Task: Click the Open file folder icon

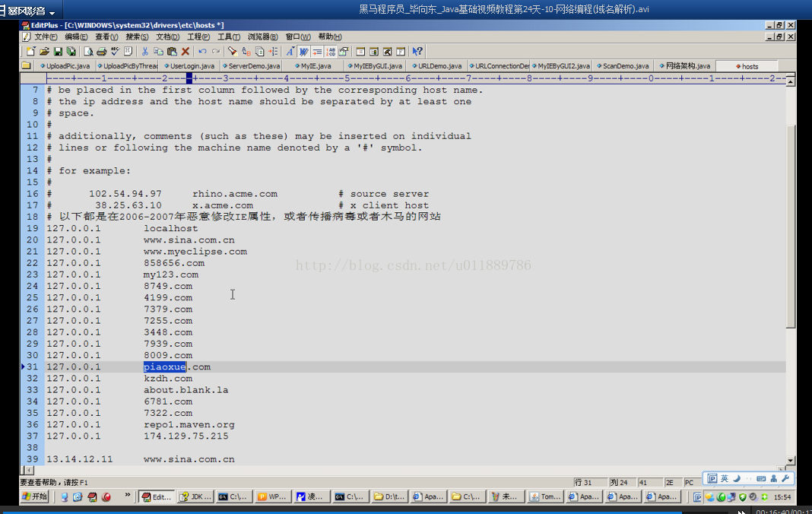Action: pyautogui.click(x=45, y=51)
